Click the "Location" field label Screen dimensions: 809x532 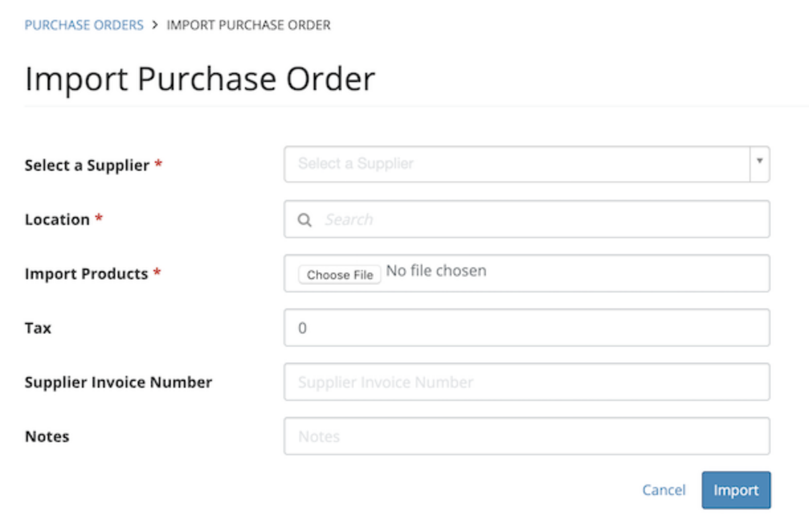pos(57,220)
